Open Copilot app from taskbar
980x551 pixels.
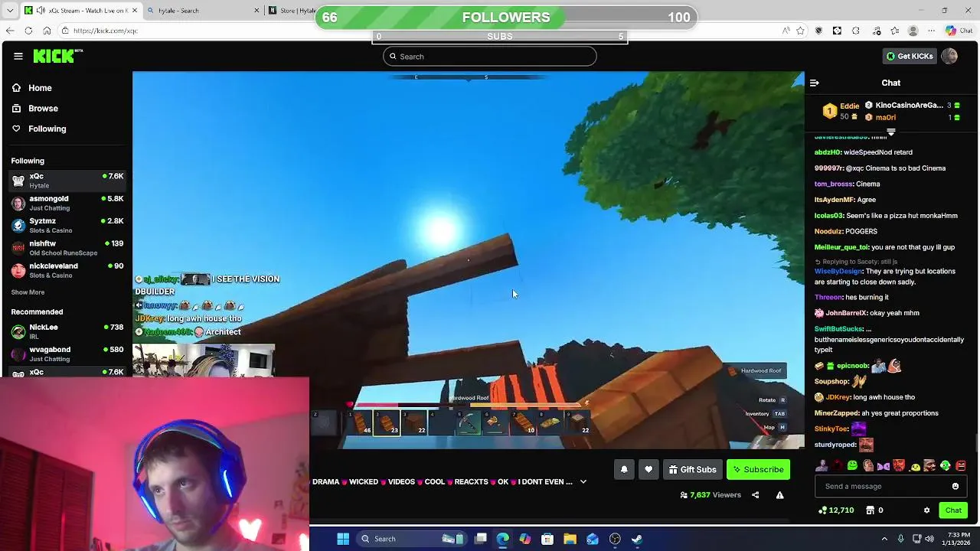click(x=525, y=539)
